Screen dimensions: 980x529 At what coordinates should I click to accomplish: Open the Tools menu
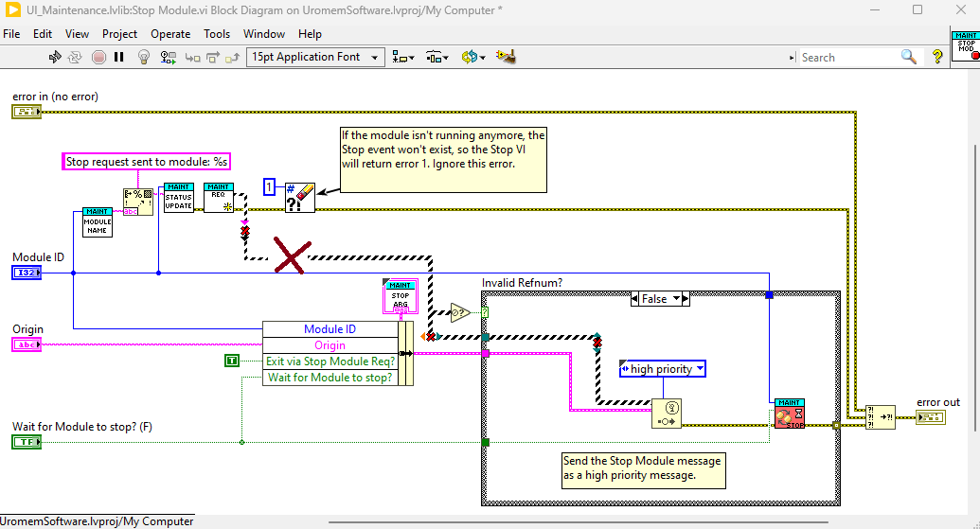tap(216, 34)
